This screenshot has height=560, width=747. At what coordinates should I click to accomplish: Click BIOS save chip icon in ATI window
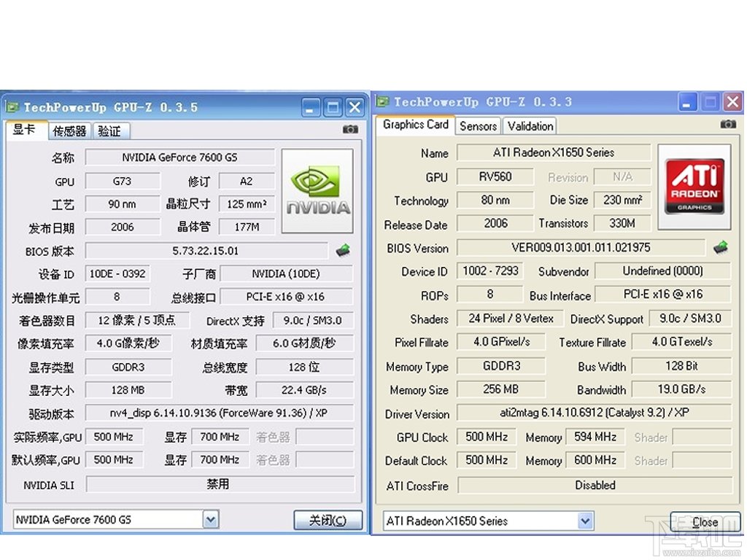pyautogui.click(x=721, y=246)
